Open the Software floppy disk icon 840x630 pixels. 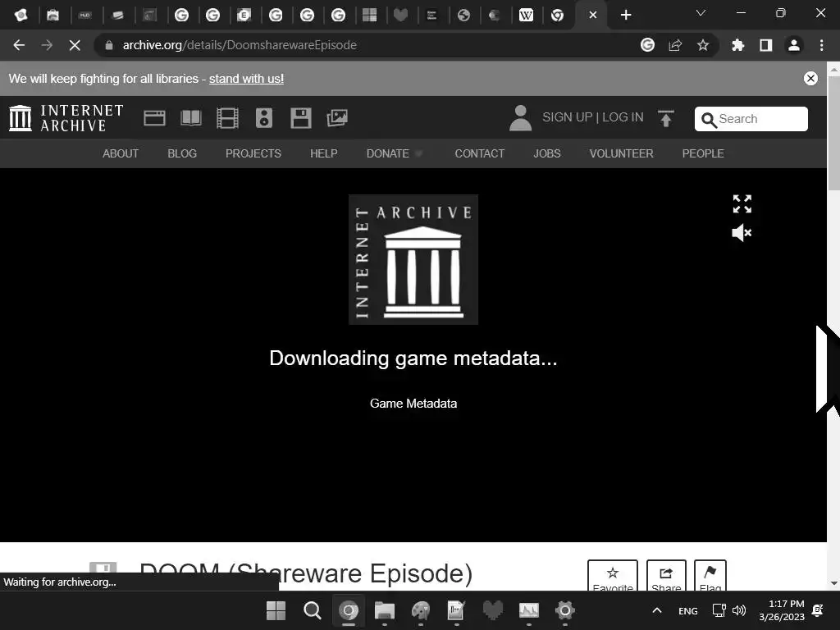[300, 118]
